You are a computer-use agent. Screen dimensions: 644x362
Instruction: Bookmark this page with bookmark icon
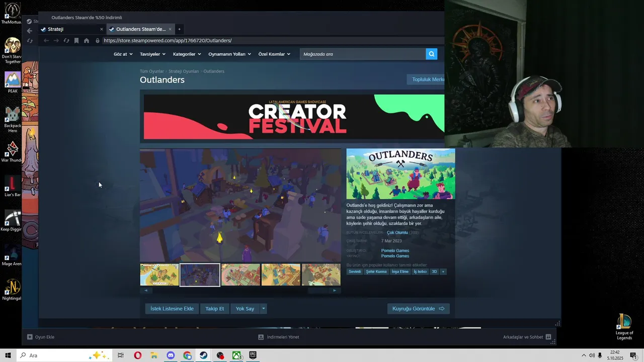76,40
